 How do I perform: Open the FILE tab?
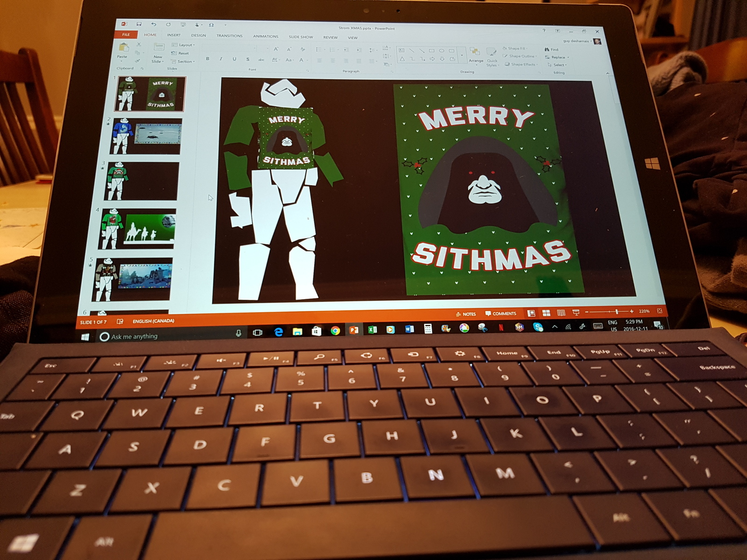pos(126,35)
